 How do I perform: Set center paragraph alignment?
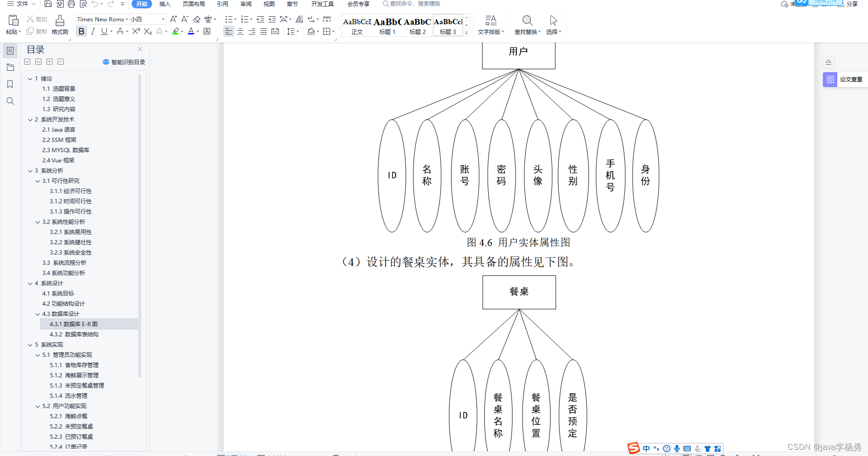(x=240, y=31)
